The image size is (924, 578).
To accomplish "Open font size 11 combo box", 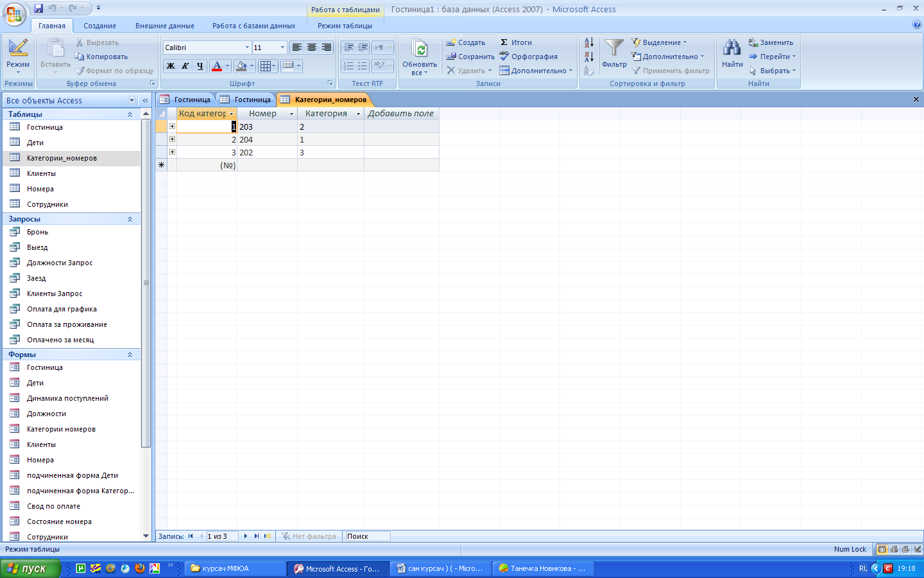I will click(269, 48).
